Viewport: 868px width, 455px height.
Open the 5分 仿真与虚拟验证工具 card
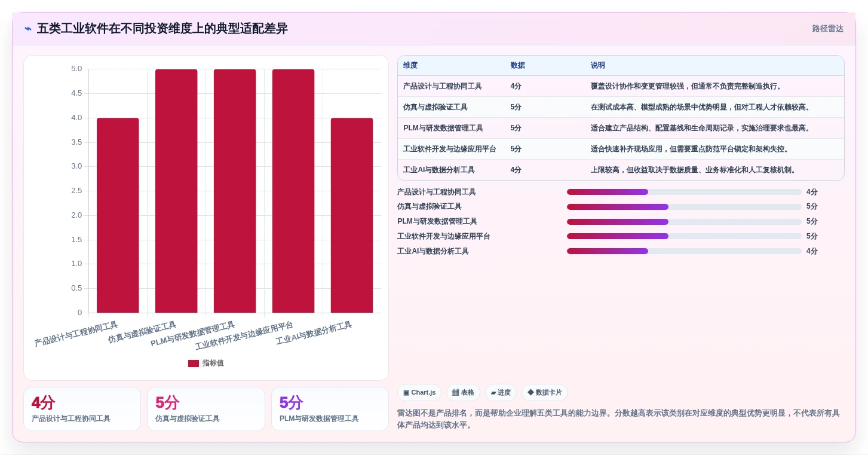click(x=206, y=409)
